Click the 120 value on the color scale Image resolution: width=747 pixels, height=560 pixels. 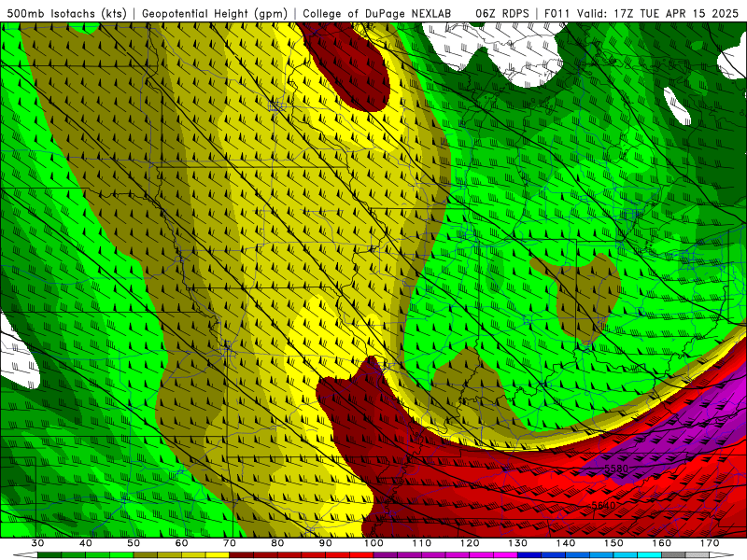pyautogui.click(x=470, y=543)
